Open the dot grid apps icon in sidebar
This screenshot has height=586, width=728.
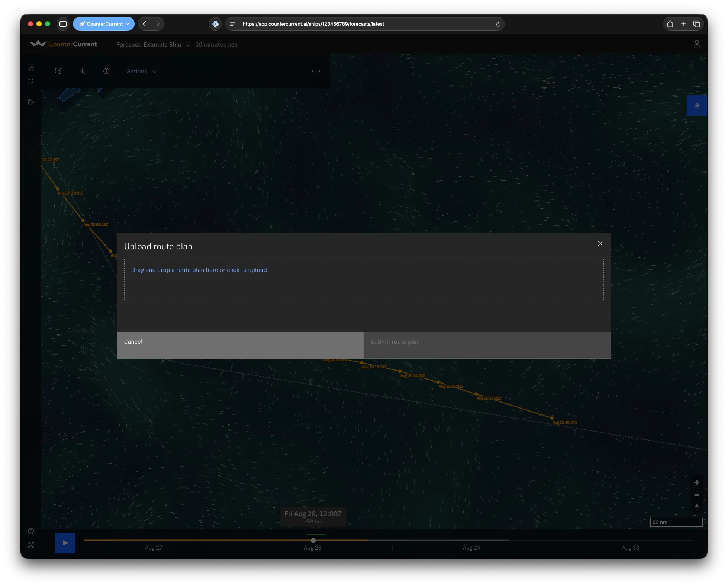coord(31,67)
